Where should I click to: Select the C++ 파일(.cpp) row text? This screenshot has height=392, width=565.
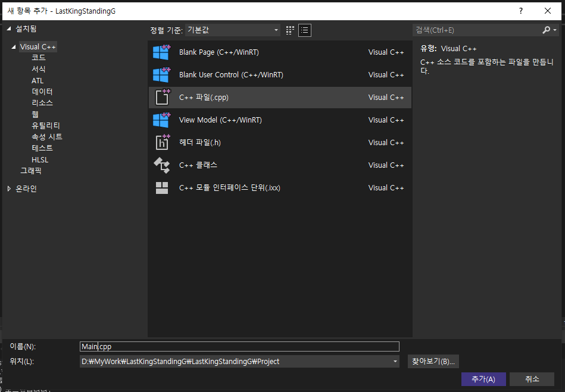point(204,97)
